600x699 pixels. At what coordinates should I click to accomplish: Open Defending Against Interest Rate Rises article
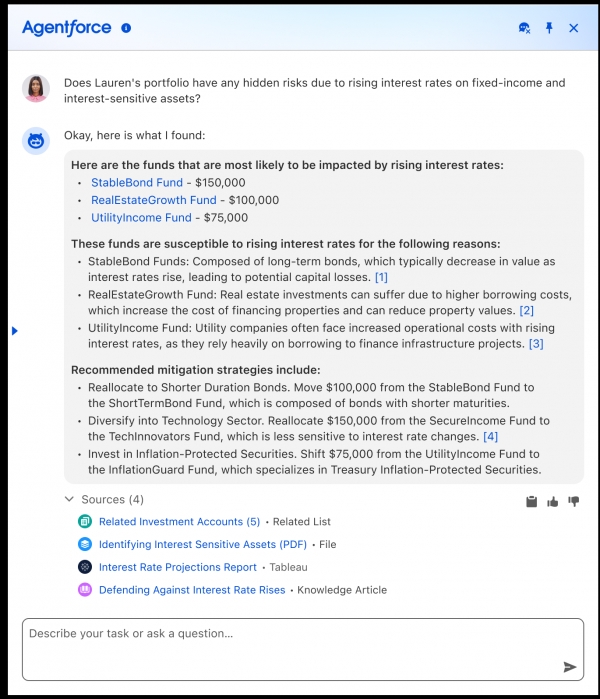click(x=192, y=590)
